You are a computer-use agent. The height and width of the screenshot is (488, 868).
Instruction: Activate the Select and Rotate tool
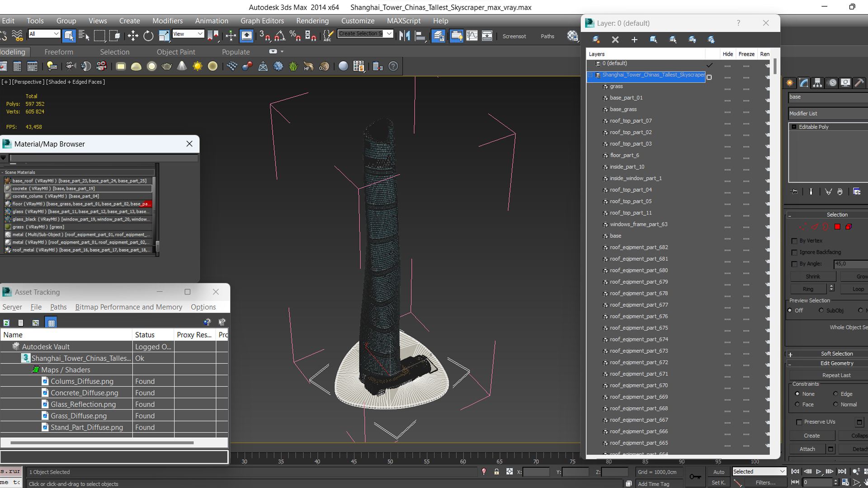148,36
